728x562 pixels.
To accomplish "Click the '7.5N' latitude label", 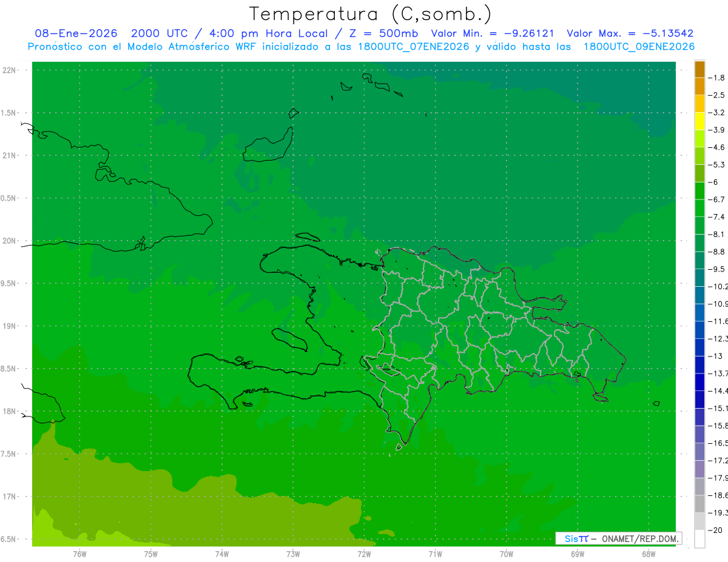I will 9,454.
